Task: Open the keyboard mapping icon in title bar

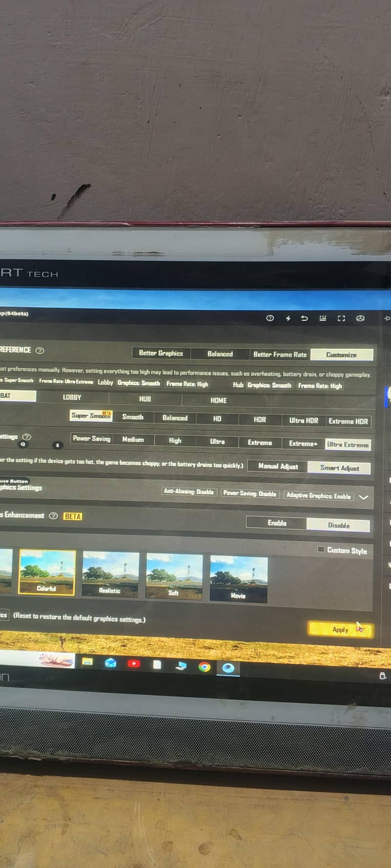Action: tap(323, 318)
